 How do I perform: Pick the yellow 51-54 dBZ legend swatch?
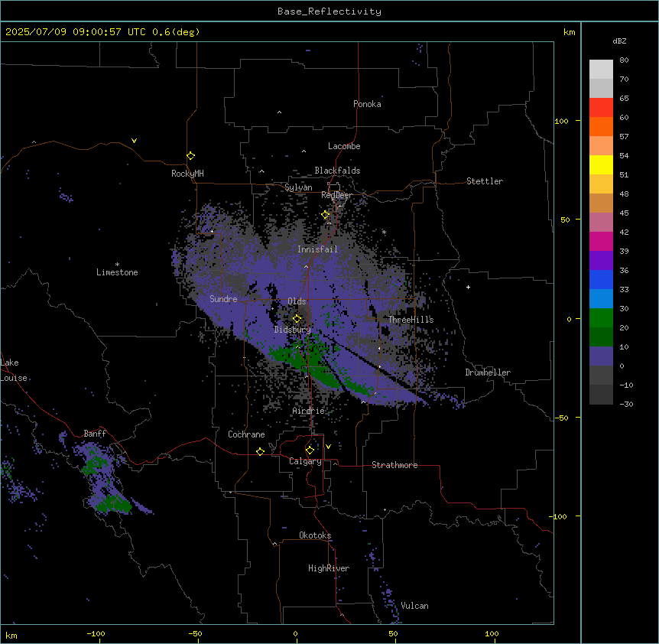coord(601,165)
